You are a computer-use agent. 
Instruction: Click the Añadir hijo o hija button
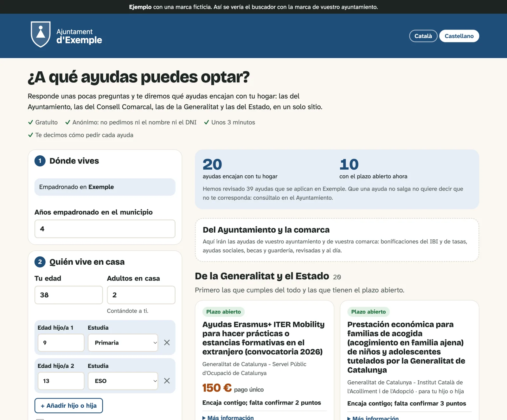coord(69,406)
